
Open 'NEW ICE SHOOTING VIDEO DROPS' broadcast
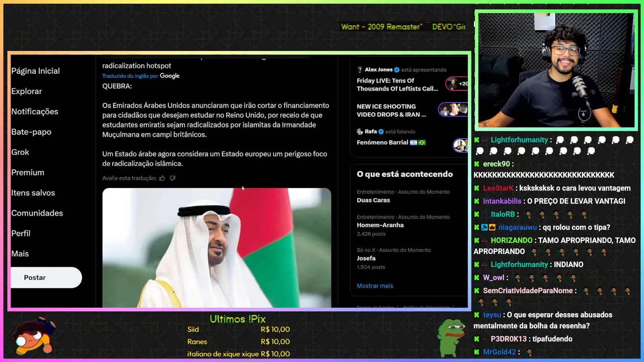(391, 110)
